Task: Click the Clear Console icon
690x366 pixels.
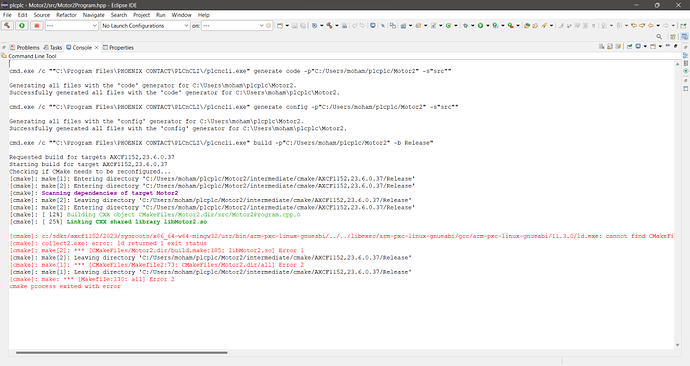Action: 602,46
